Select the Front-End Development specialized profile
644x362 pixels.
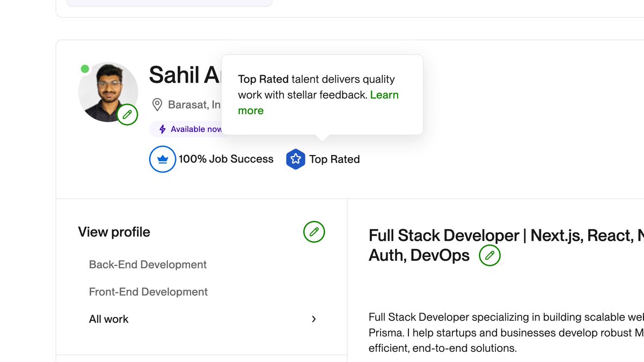coord(148,292)
